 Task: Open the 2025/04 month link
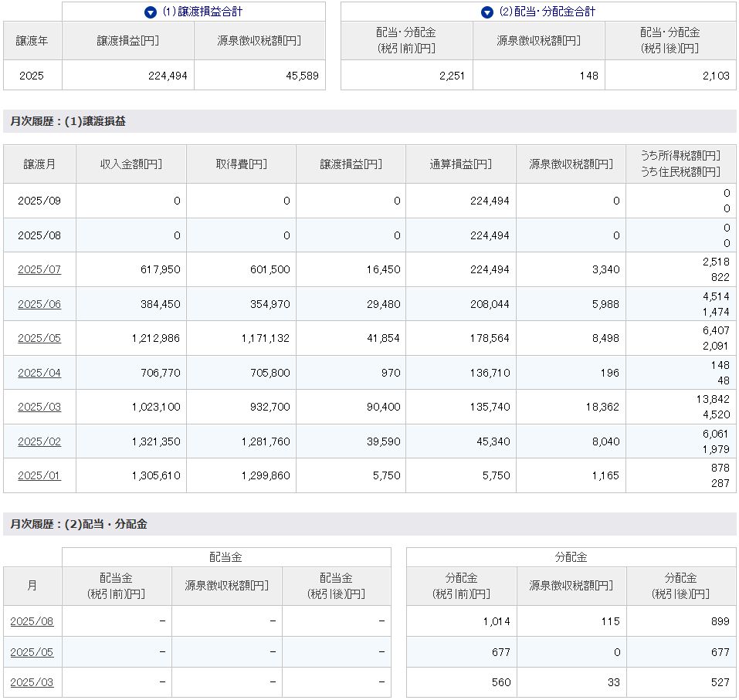pos(39,373)
